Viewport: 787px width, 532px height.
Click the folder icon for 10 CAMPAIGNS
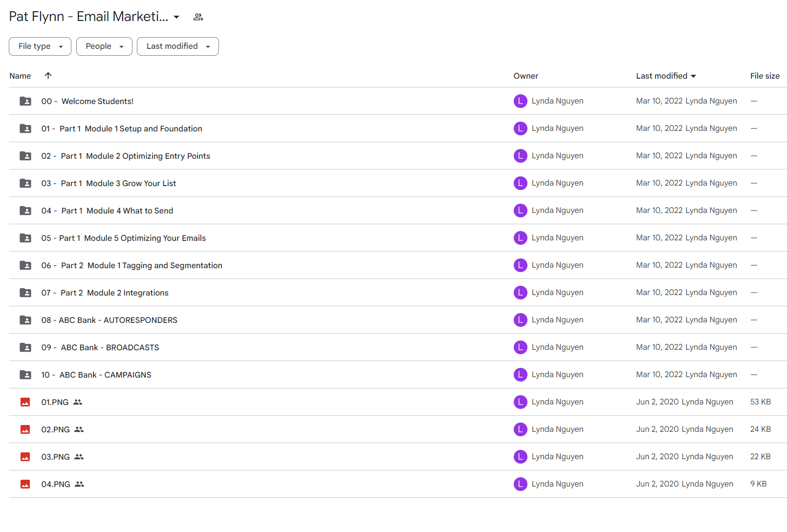25,375
